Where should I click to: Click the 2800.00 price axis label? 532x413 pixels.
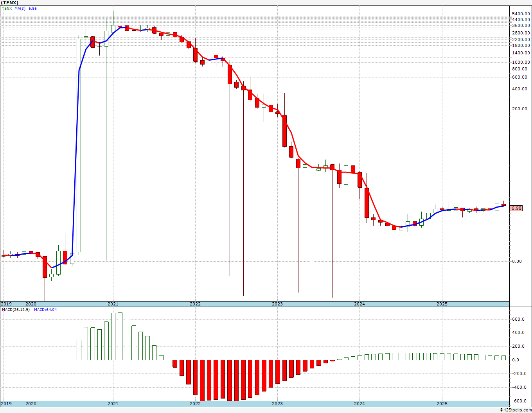[x=521, y=32]
